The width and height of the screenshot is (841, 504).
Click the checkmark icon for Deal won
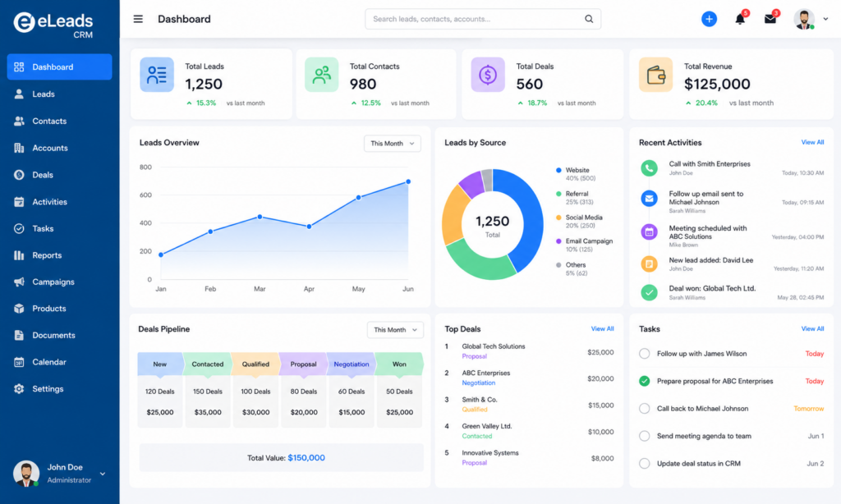tap(649, 292)
